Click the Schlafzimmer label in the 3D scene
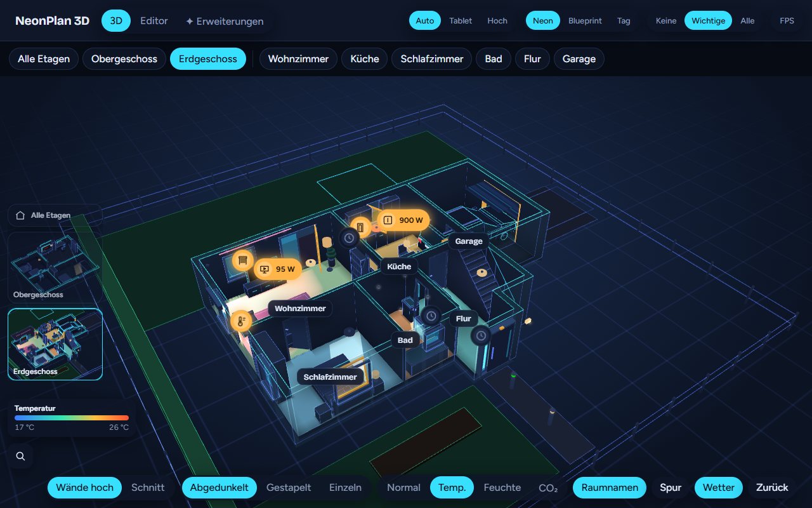Viewport: 812px width, 508px height. click(x=331, y=377)
